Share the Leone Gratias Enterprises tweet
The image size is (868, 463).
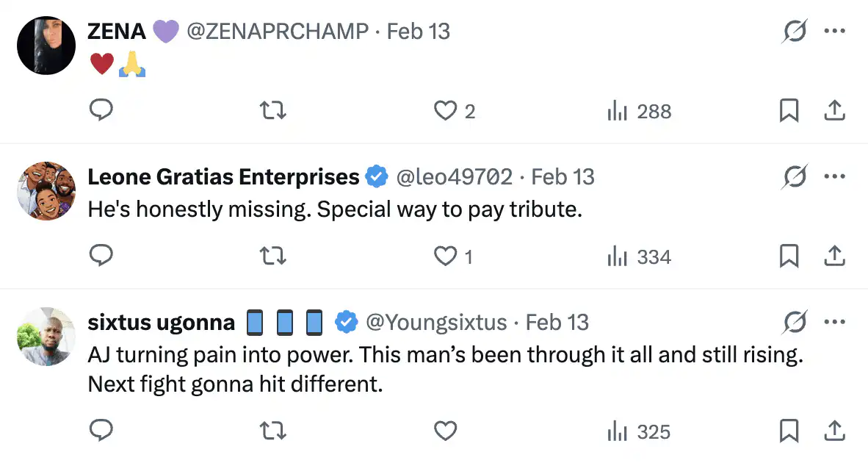click(835, 256)
